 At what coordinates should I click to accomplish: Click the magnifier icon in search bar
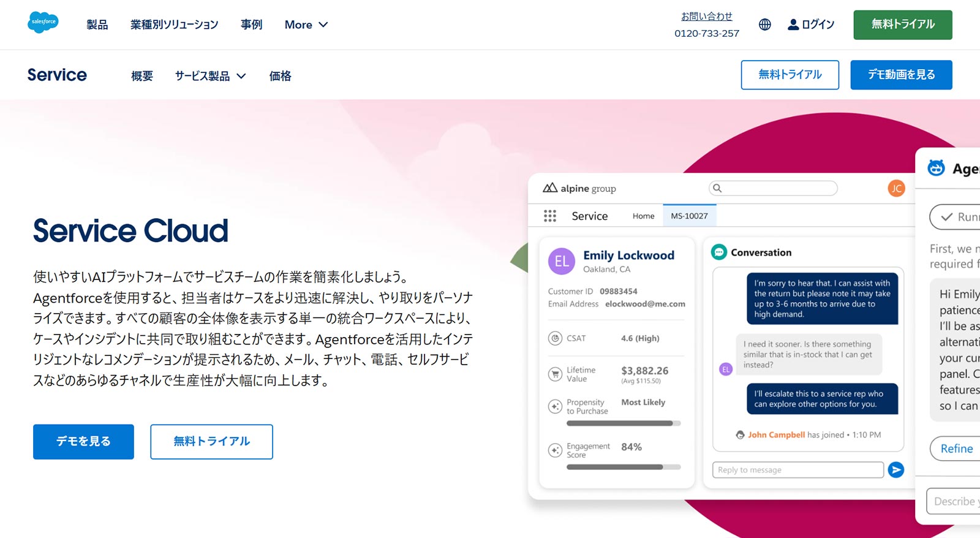point(717,188)
